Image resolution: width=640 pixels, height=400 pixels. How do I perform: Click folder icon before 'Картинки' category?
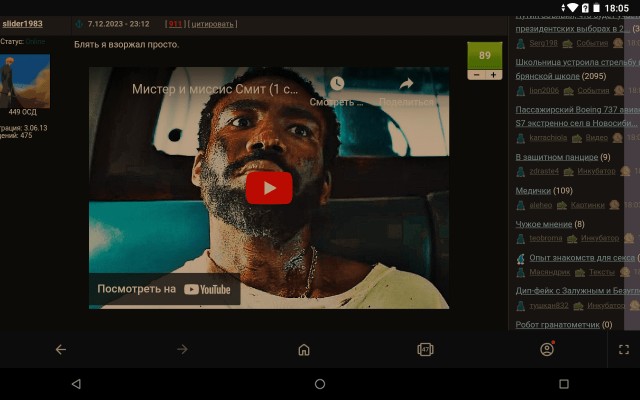tap(562, 205)
